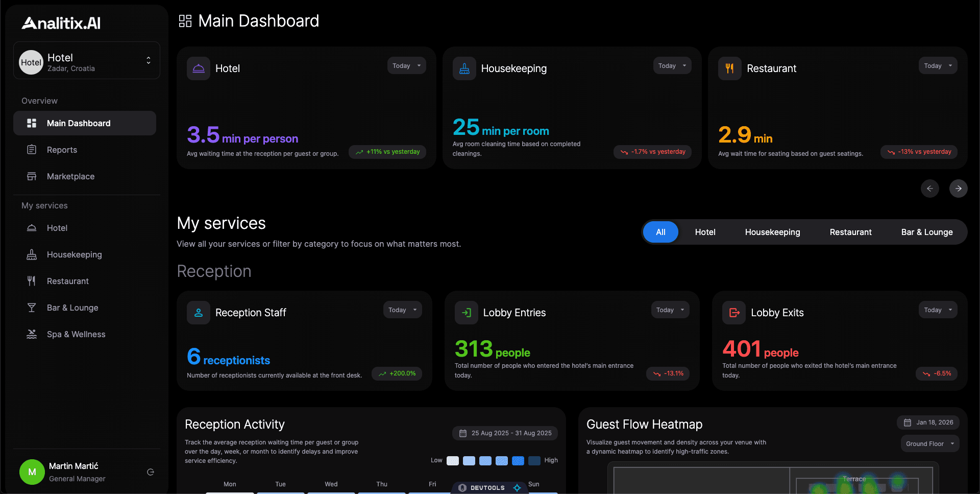Click the Restaurant card fork icon
This screenshot has height=494, width=980.
pos(729,68)
